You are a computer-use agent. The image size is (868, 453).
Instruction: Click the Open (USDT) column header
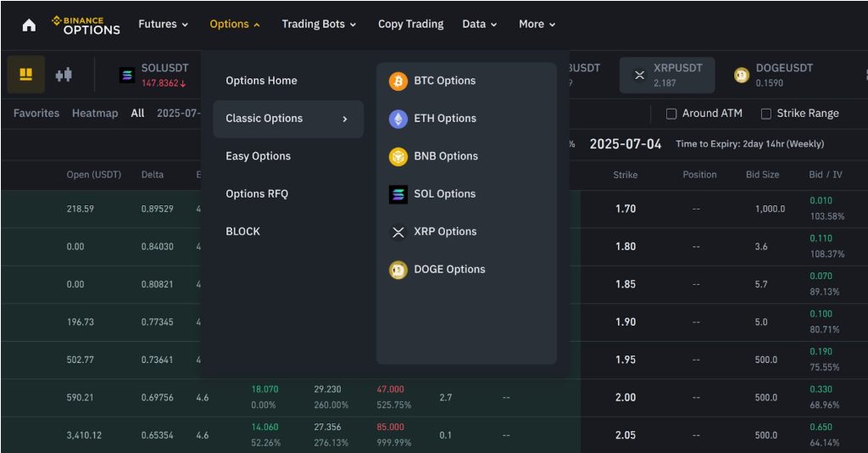[x=93, y=175]
